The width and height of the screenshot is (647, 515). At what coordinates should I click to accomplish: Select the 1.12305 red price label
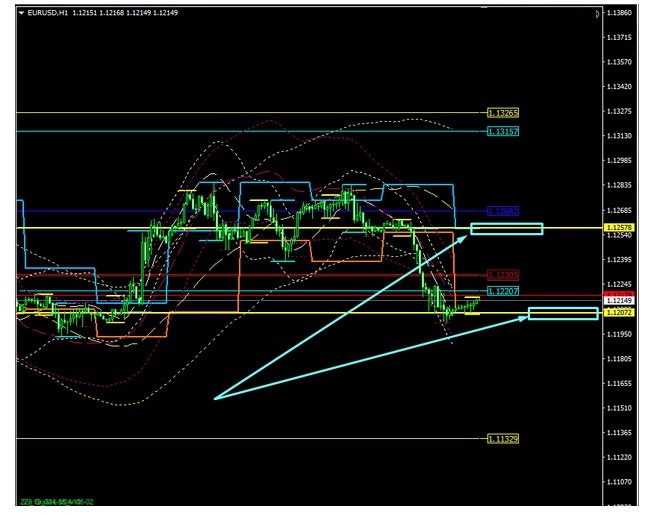503,275
